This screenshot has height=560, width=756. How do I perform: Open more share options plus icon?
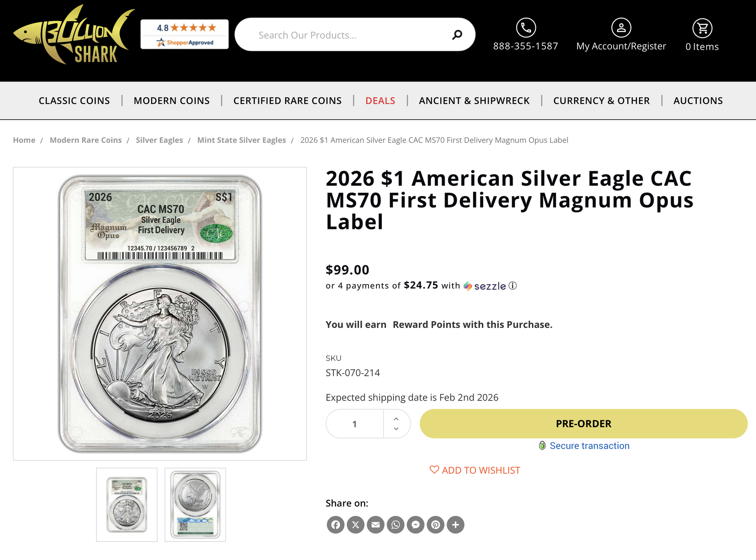456,525
